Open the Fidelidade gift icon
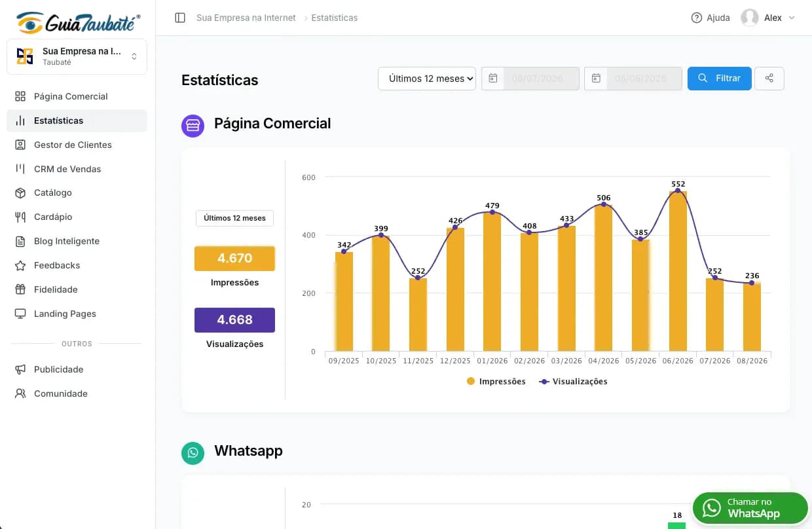Screen dimensions: 812x529 click(20, 289)
